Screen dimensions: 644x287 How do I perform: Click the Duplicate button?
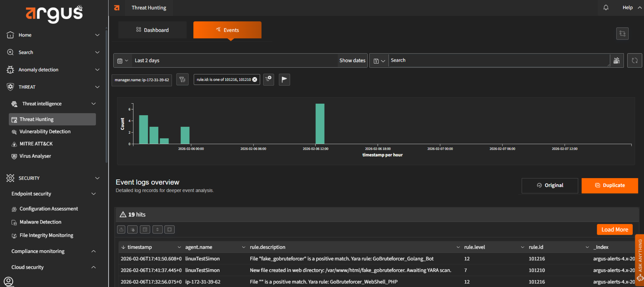point(609,185)
